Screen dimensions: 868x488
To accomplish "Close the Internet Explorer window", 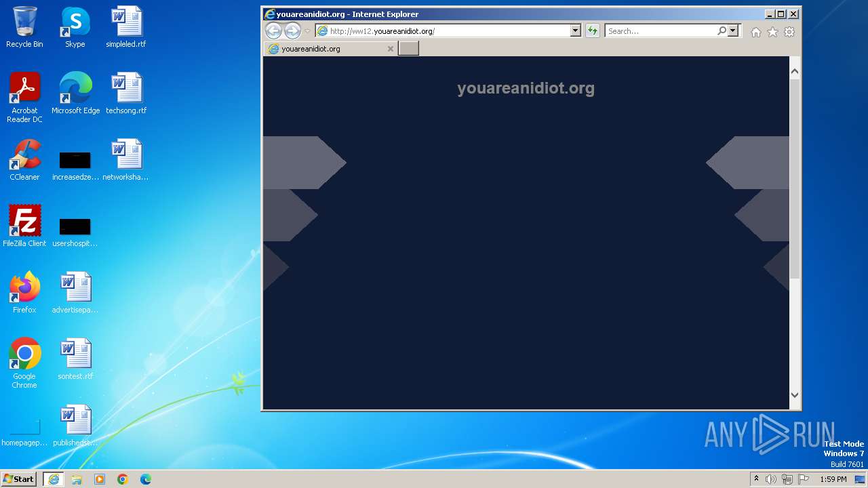I will point(793,14).
